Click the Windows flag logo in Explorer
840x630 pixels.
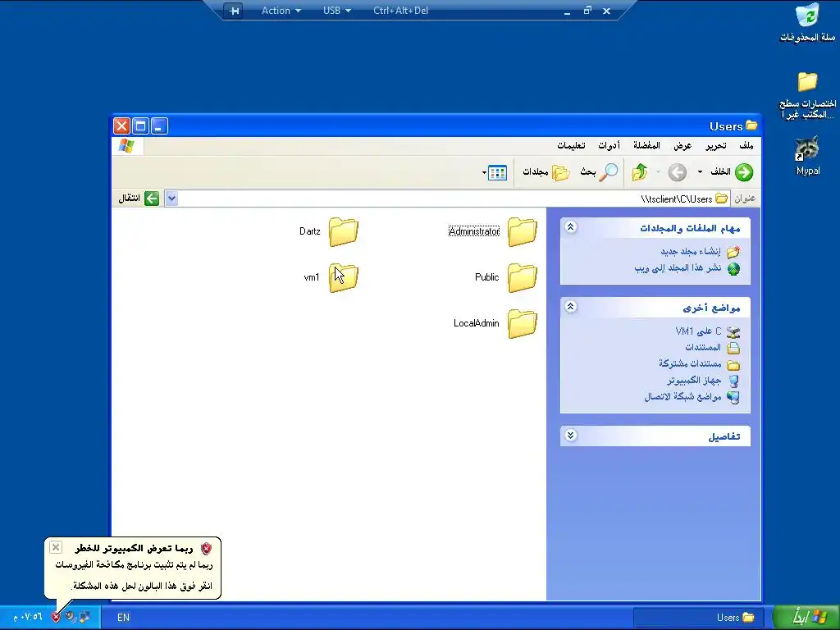pyautogui.click(x=127, y=146)
